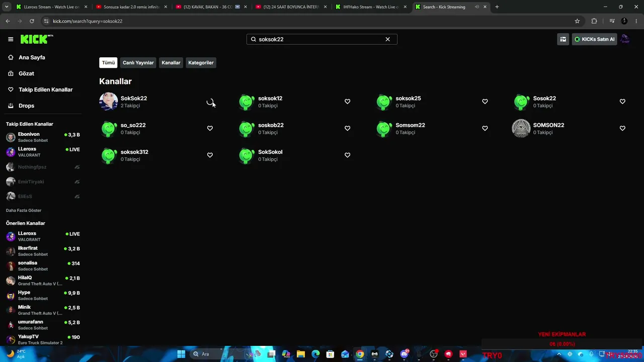
Task: Follow SOMSON22 with the heart icon
Action: pos(622,128)
